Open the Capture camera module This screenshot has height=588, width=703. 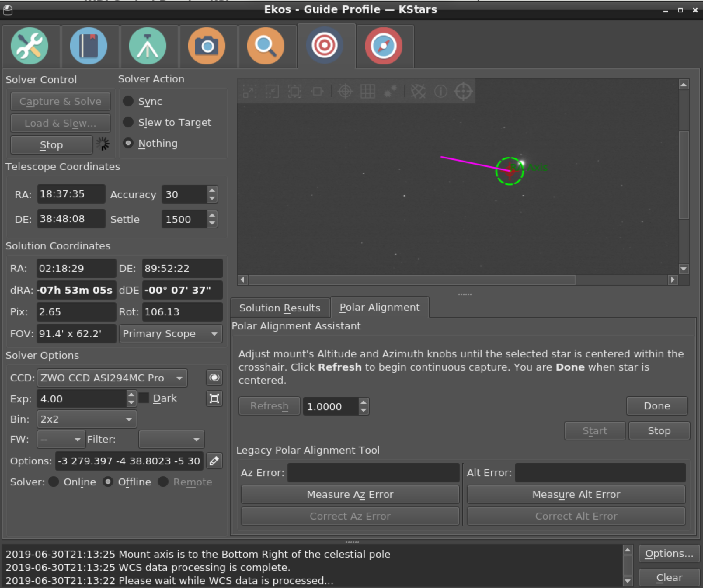(x=207, y=46)
